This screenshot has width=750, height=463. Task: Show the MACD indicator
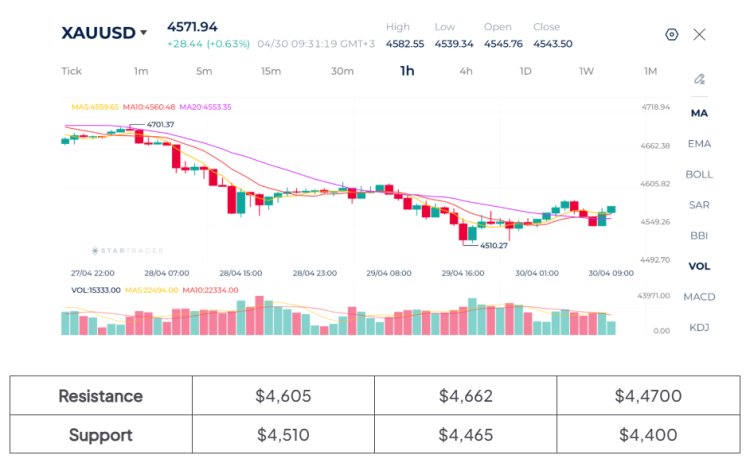click(699, 297)
